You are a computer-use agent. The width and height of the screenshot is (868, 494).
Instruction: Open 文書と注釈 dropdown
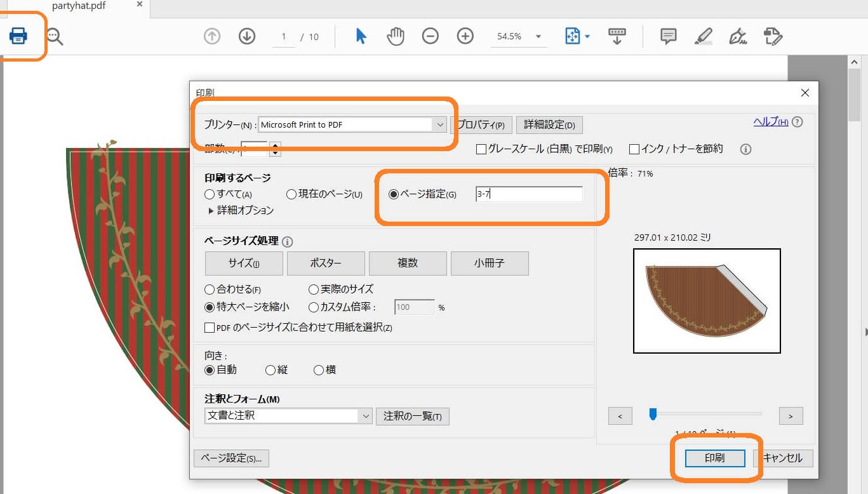pyautogui.click(x=288, y=416)
